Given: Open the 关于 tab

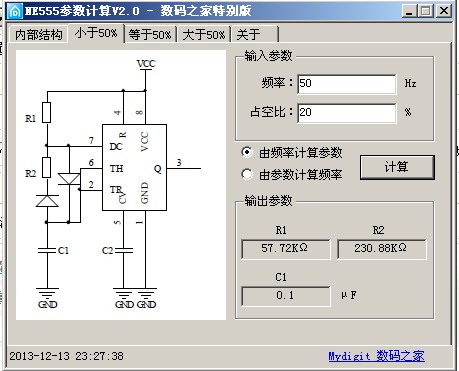Looking at the screenshot, I should [255, 34].
